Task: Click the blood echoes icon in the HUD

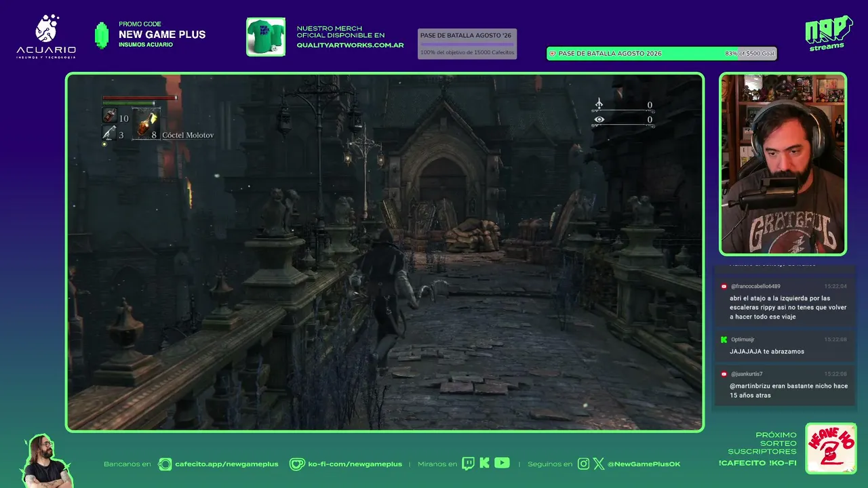Action: (x=599, y=104)
